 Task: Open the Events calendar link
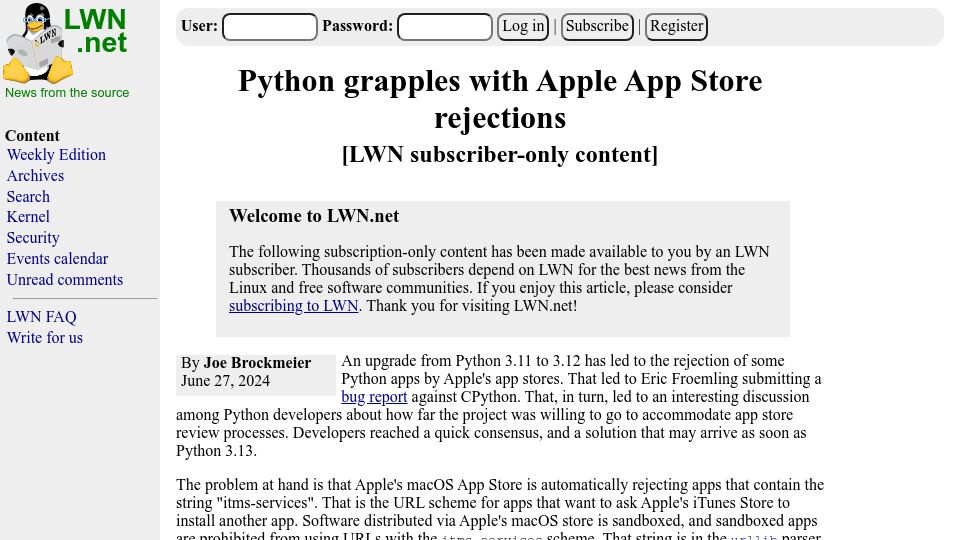[x=58, y=258]
